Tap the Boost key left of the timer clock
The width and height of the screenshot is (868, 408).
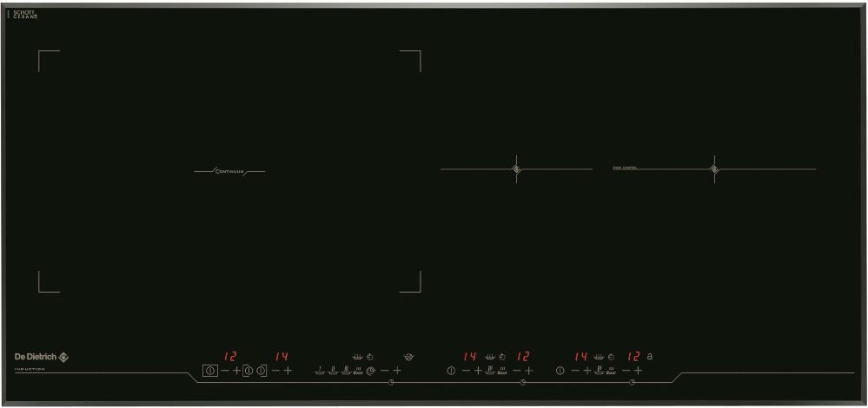coord(358,371)
